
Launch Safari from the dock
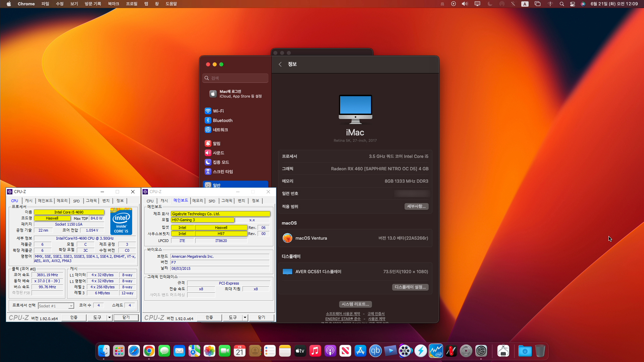click(x=134, y=351)
